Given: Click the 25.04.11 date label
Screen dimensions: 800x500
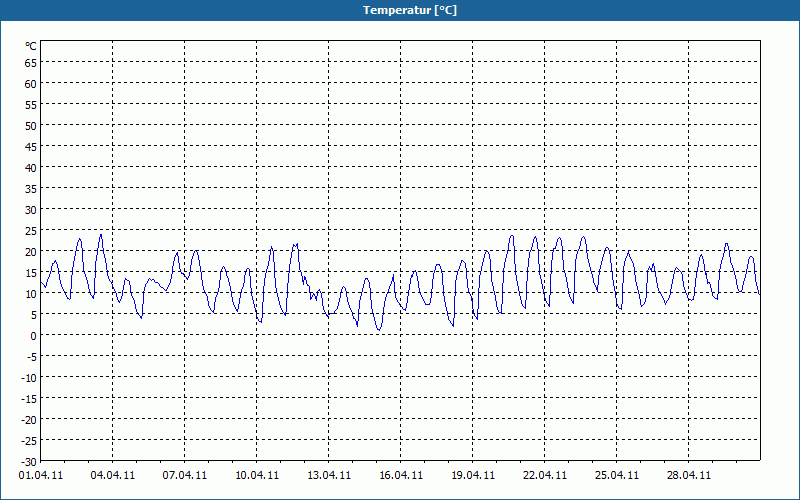Looking at the screenshot, I should 617,475.
